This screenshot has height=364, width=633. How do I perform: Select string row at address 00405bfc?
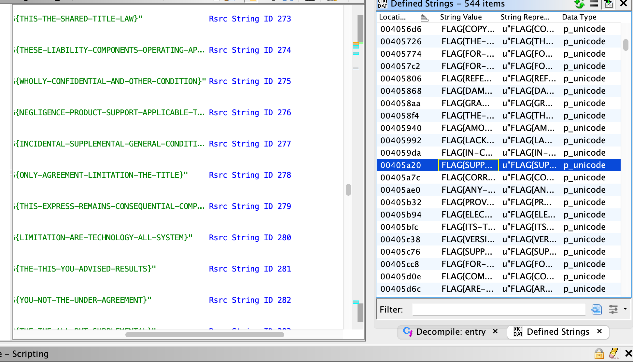(x=499, y=227)
